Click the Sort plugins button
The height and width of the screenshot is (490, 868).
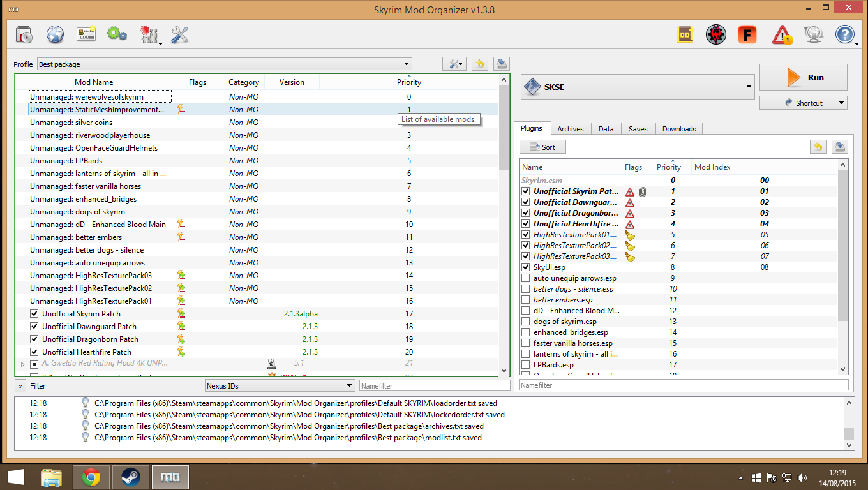tap(542, 147)
